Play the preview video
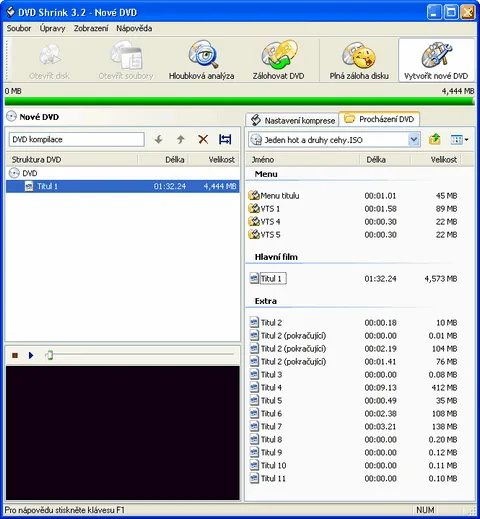 coord(31,355)
